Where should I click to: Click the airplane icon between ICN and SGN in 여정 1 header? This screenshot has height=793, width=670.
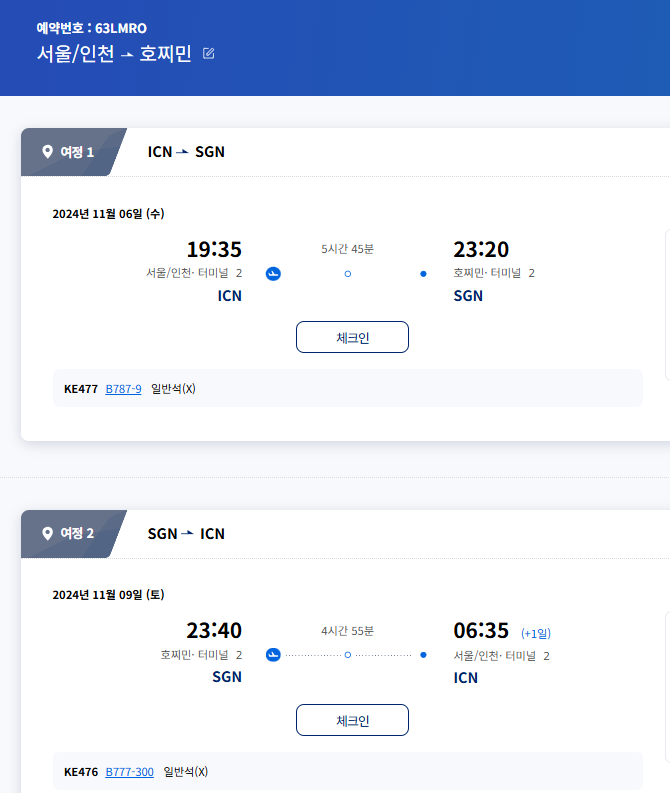pos(183,152)
